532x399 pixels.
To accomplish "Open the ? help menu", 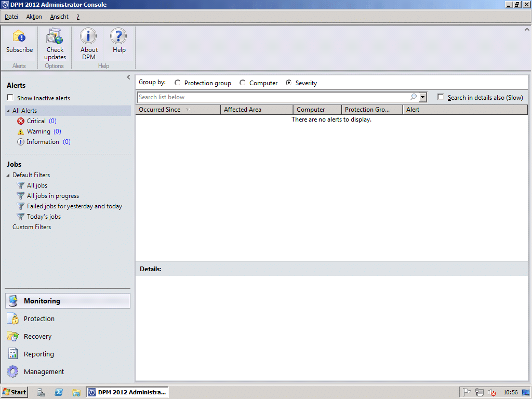I will coord(78,17).
